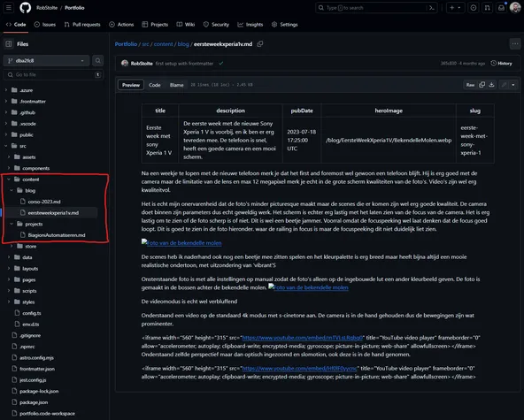Image resolution: width=524 pixels, height=420 pixels.
Task: Open the create new dropdown caret
Action: click(459, 8)
